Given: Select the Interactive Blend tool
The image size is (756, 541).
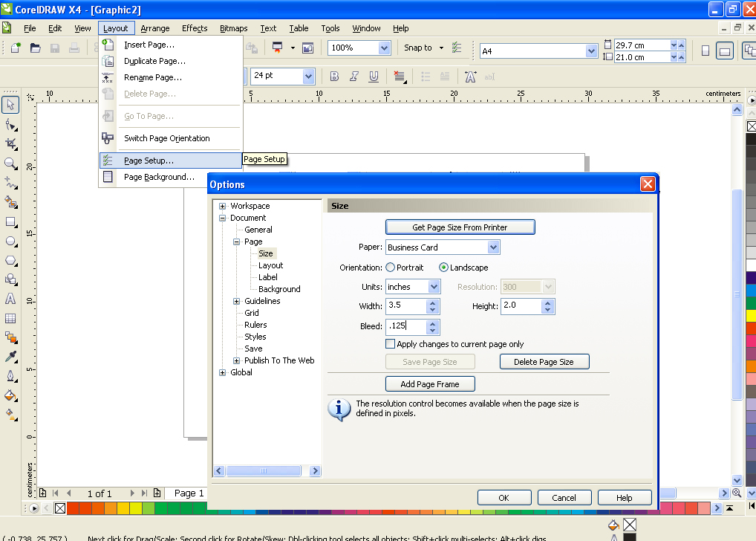Looking at the screenshot, I should [x=10, y=337].
